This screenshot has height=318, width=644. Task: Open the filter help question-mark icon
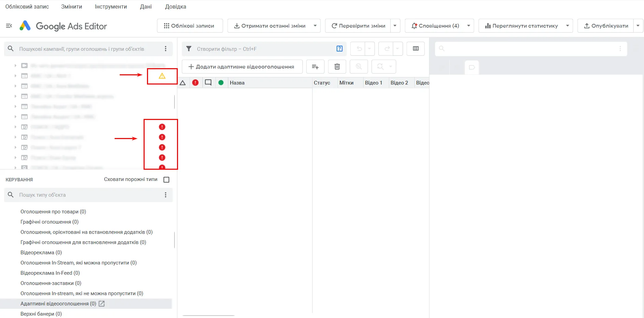point(339,49)
